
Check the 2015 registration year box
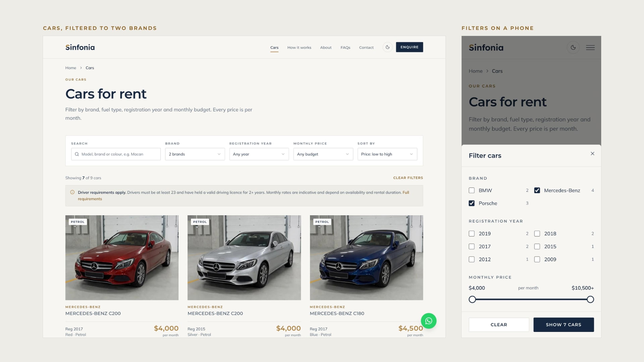click(x=537, y=246)
